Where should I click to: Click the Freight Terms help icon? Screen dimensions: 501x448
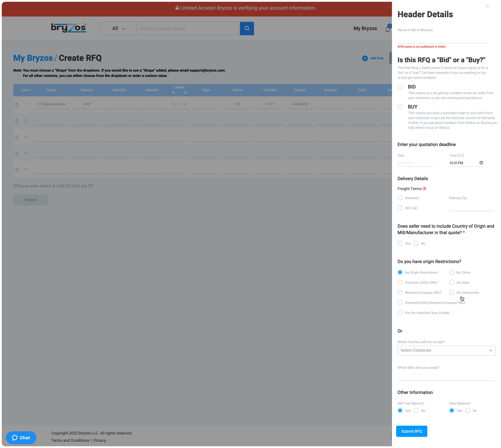tap(424, 189)
